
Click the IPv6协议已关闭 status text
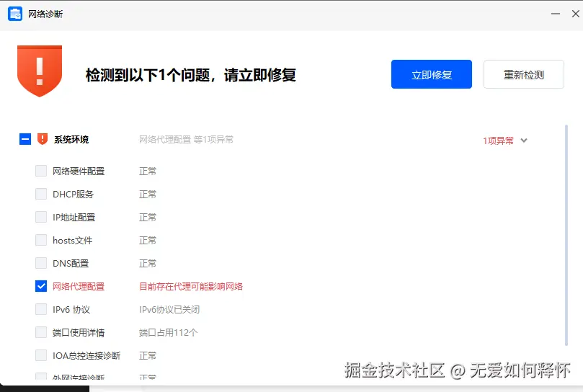tap(169, 309)
